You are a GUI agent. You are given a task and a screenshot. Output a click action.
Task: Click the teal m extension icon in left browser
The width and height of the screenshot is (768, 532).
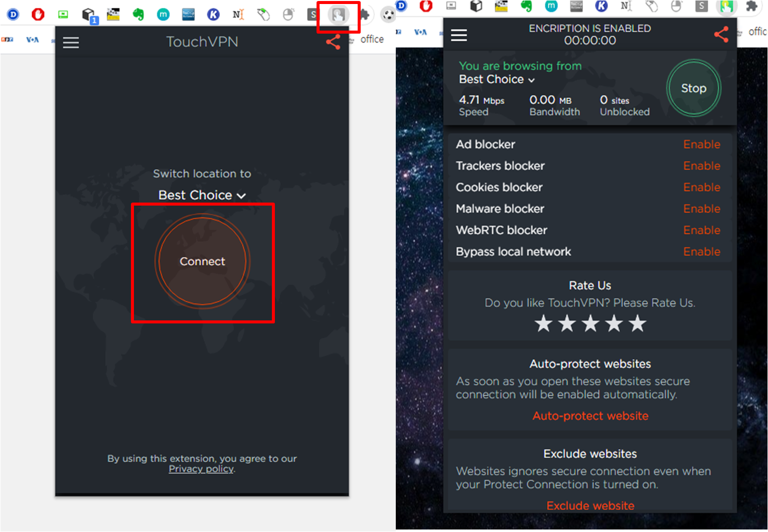[163, 15]
